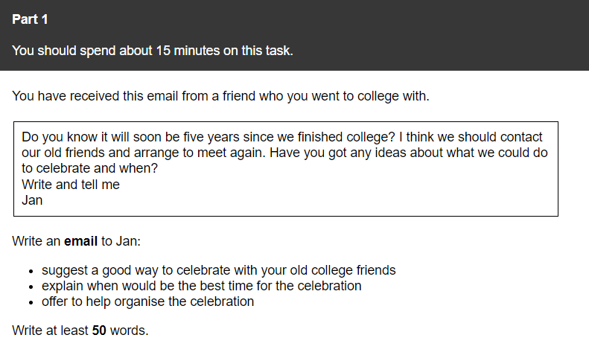Click the "Jan" signature inside the email box
This screenshot has width=589, height=364.
pos(32,199)
